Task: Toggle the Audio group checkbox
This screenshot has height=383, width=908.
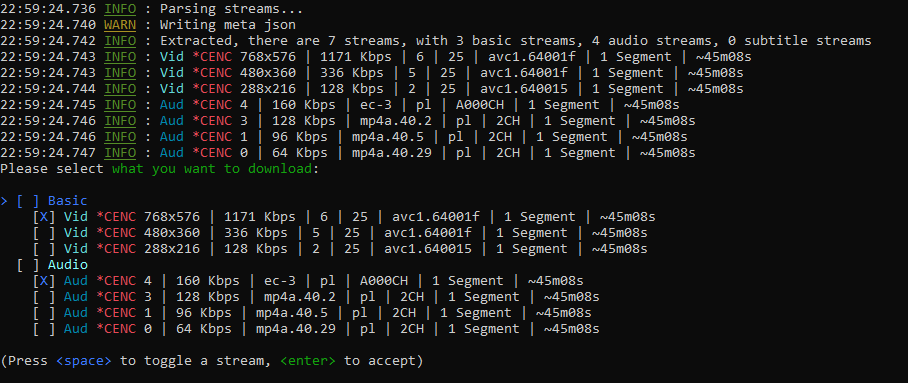Action: (28, 265)
